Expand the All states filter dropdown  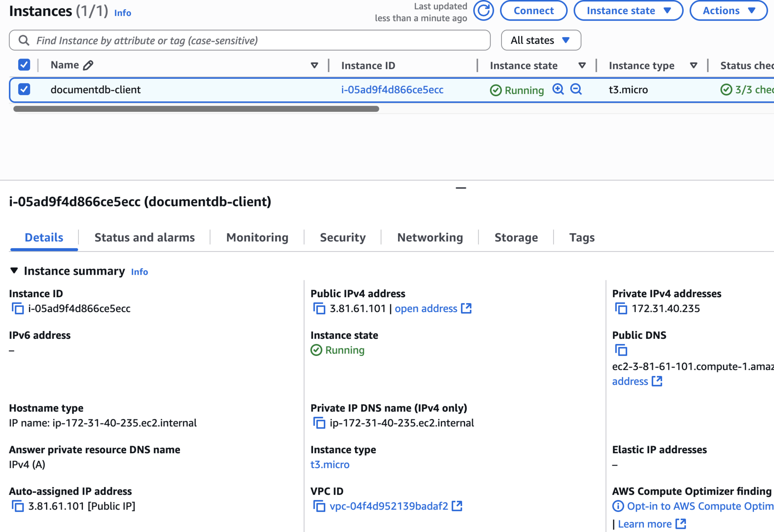pyautogui.click(x=541, y=40)
